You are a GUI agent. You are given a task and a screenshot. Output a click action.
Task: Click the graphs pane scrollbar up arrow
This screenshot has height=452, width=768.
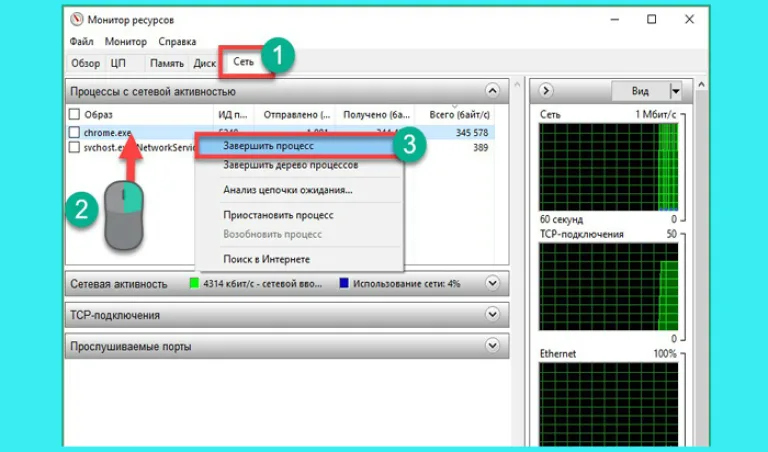tap(701, 85)
